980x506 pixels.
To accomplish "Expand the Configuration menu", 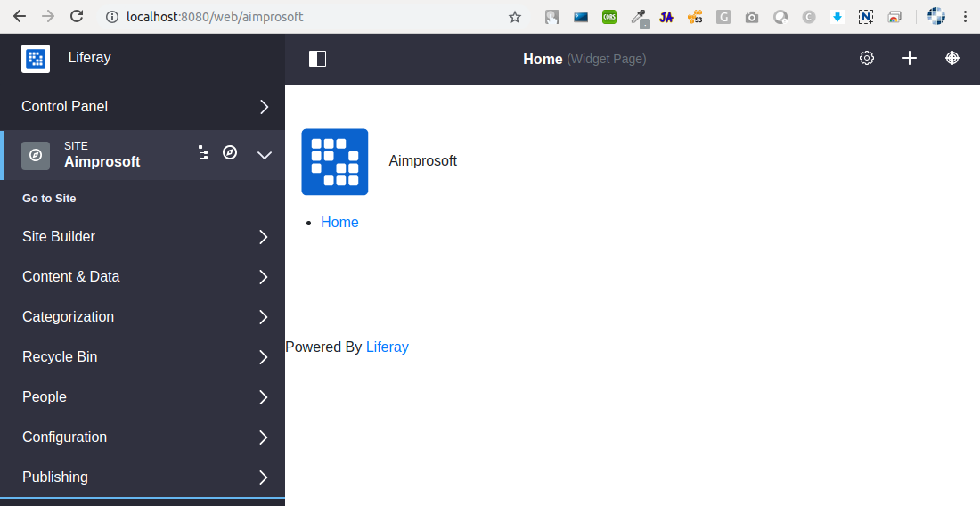I will tap(264, 437).
